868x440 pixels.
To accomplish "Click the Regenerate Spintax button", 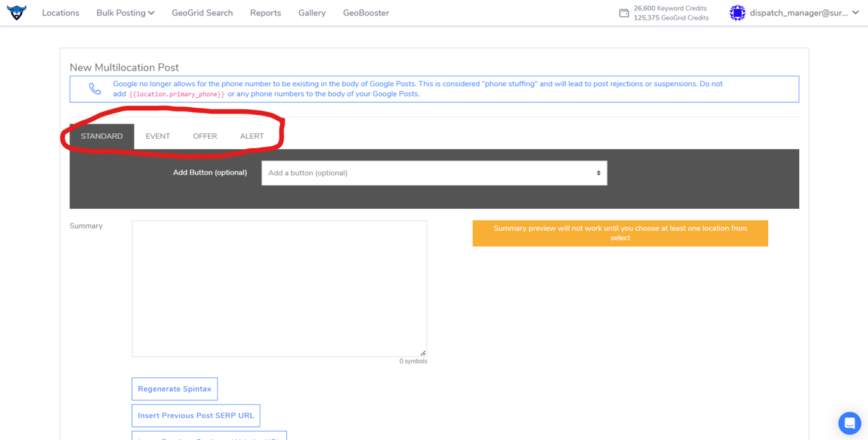I will pos(174,389).
